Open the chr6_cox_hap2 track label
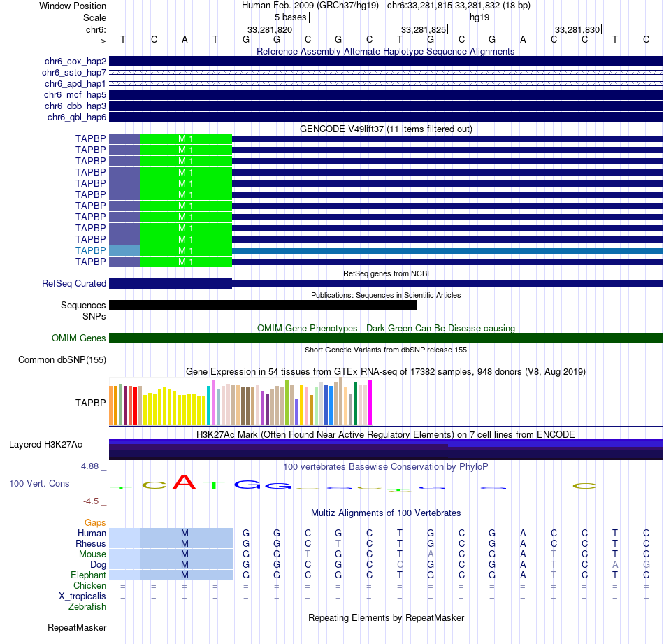The height and width of the screenshot is (644, 664). [x=75, y=62]
